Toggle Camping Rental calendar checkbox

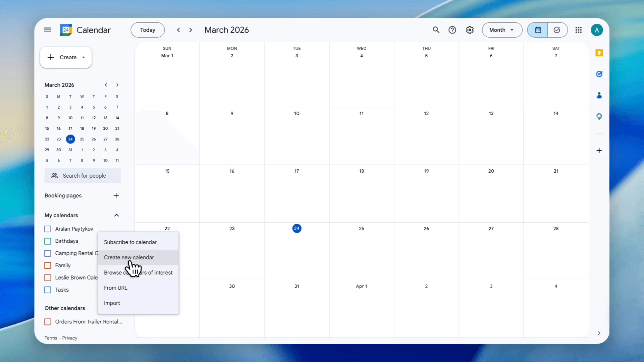(x=48, y=253)
